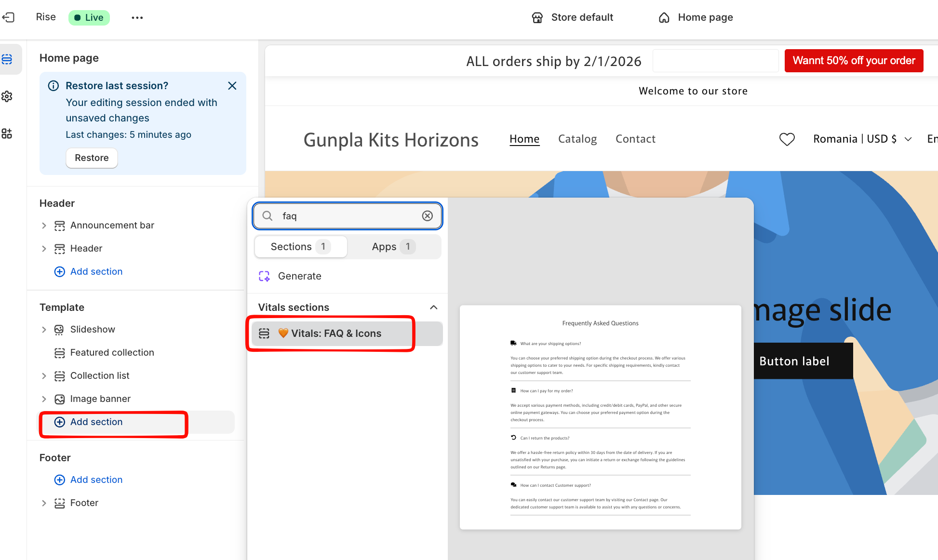Viewport: 938px width, 560px height.
Task: Click the exit editor icon
Action: coord(8,17)
